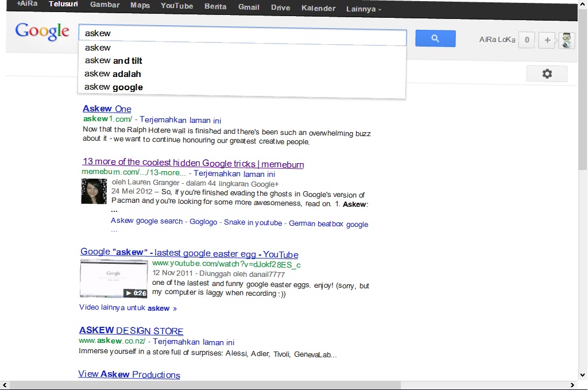
Task: Click Terjemahkan laman ini for askew.co.nz
Action: [194, 342]
